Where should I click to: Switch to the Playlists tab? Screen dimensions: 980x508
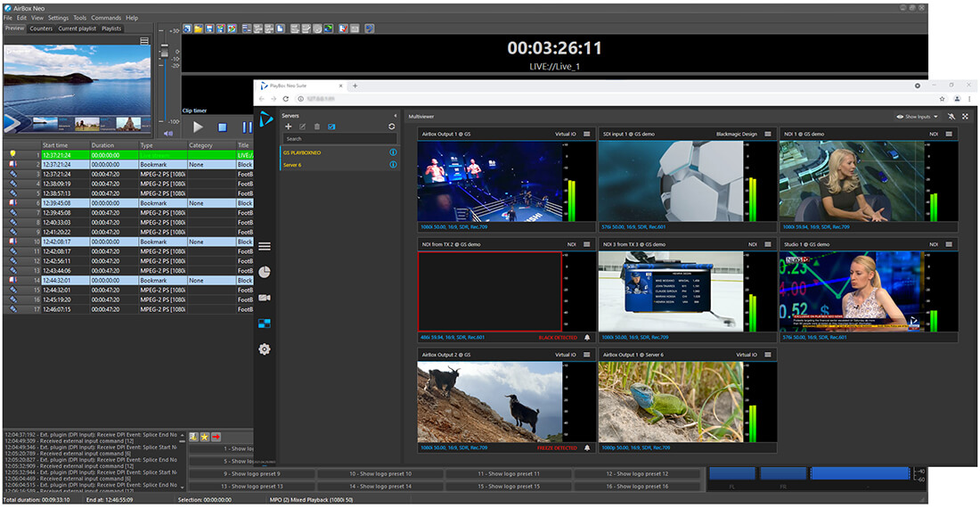coord(111,29)
